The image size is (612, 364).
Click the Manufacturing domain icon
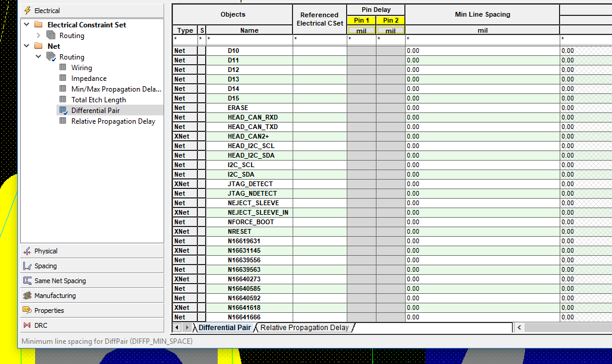pyautogui.click(x=27, y=296)
